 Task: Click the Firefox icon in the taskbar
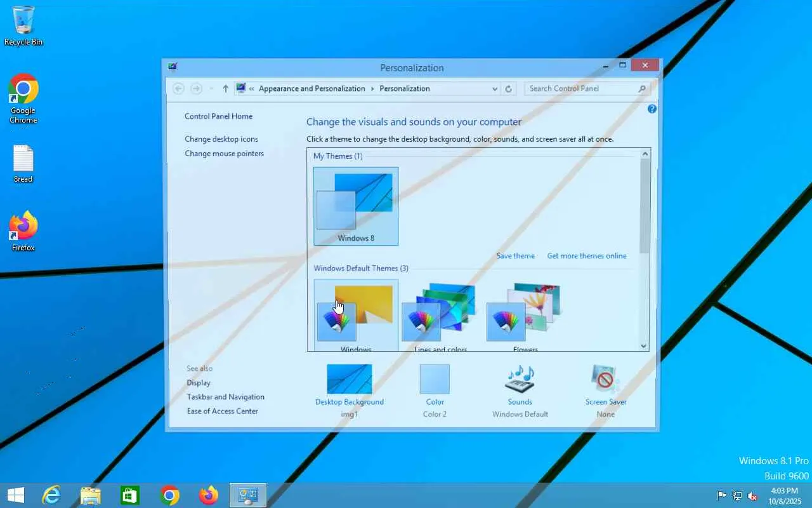point(209,495)
